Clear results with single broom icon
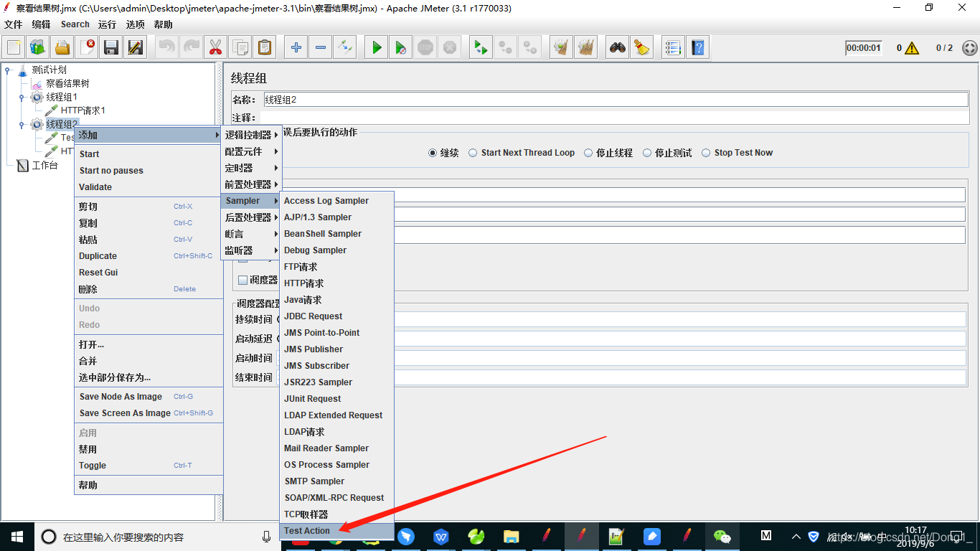Viewport: 980px width, 551px height. click(x=561, y=47)
